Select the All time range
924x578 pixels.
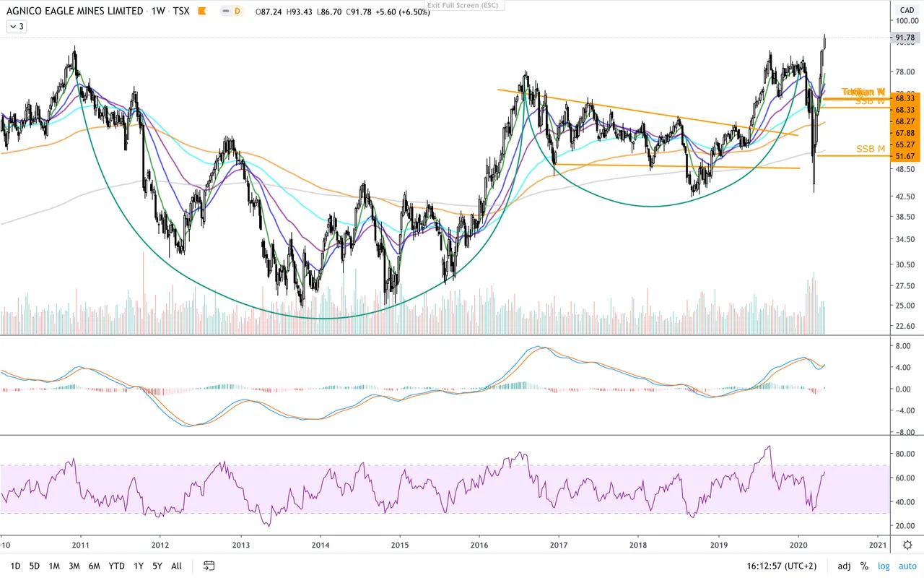[x=177, y=566]
